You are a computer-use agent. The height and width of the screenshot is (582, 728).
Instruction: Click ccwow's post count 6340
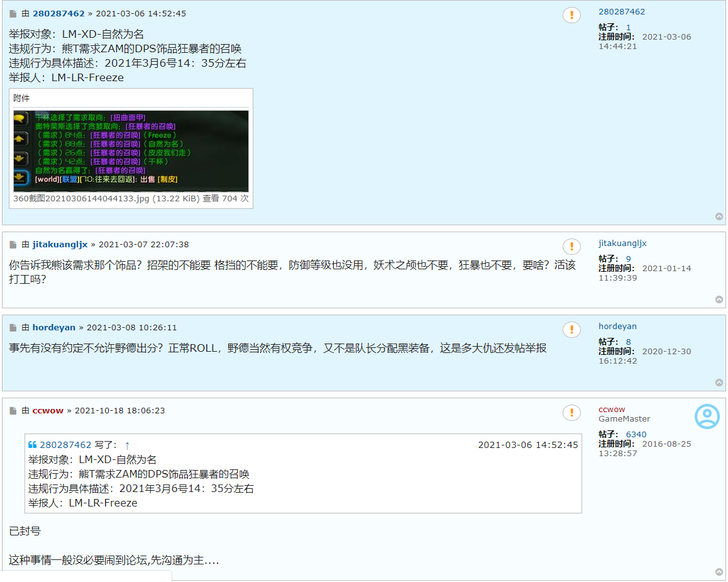(636, 434)
